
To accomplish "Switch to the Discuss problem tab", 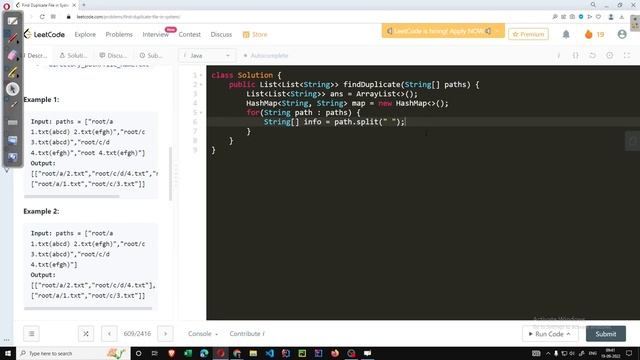I will point(113,56).
